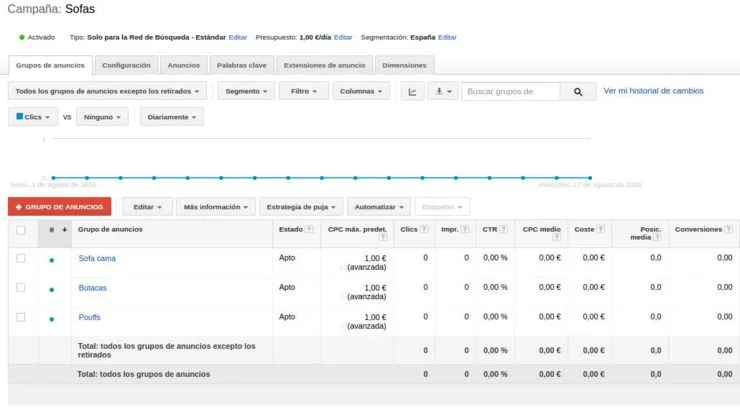This screenshot has width=740, height=415.
Task: Tick the select-all checkbox in table header
Action: [x=21, y=230]
